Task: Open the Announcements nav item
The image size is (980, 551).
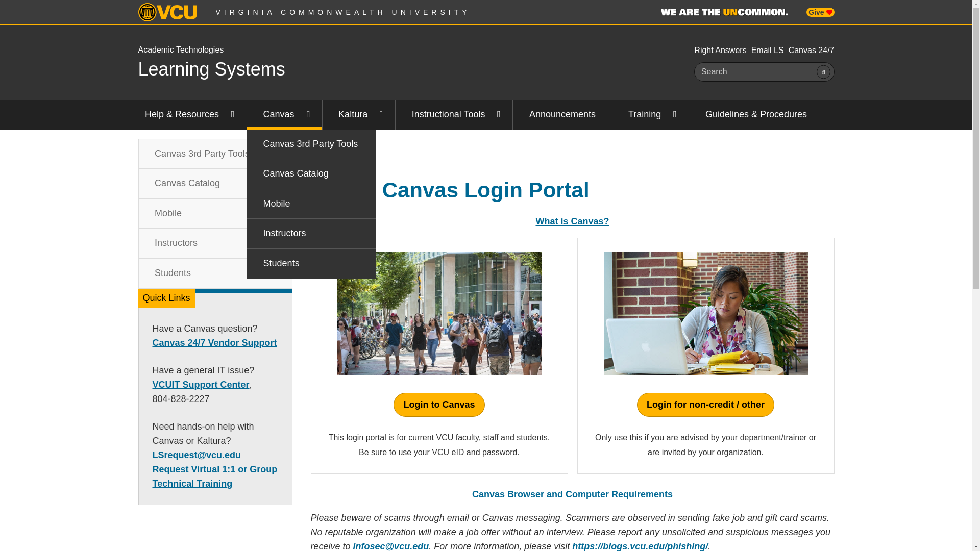Action: click(562, 115)
